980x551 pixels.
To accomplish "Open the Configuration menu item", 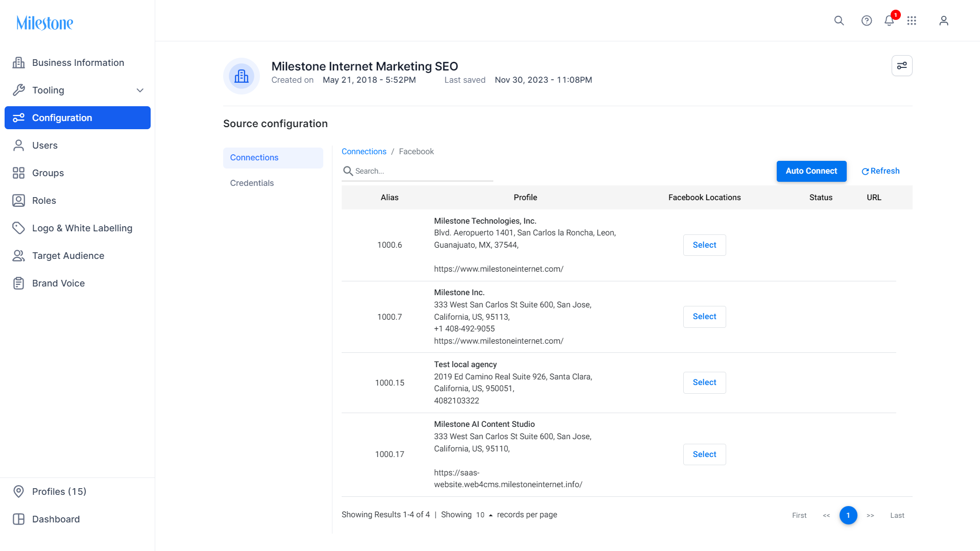I will coord(78,118).
